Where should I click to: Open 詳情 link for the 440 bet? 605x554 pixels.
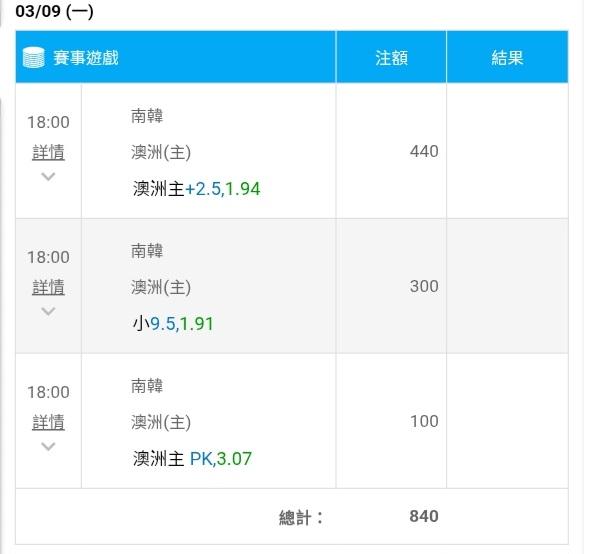click(x=48, y=153)
